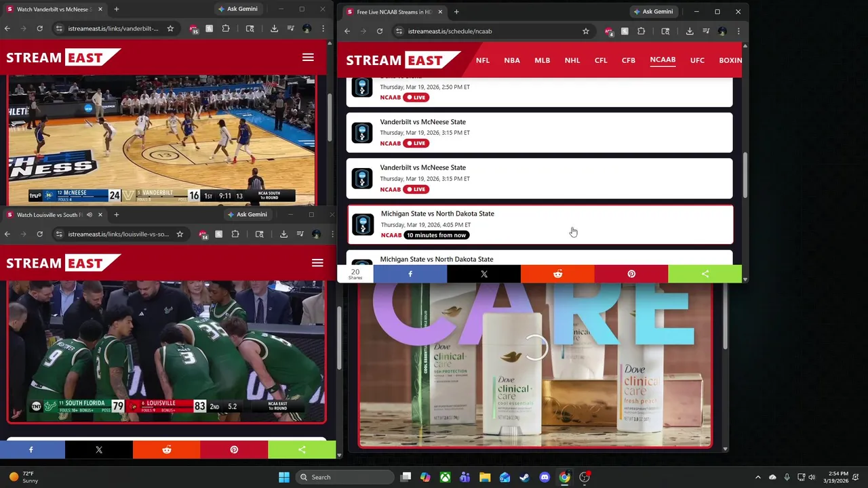Click the taskbar Search box
The image size is (868, 488).
pyautogui.click(x=346, y=477)
